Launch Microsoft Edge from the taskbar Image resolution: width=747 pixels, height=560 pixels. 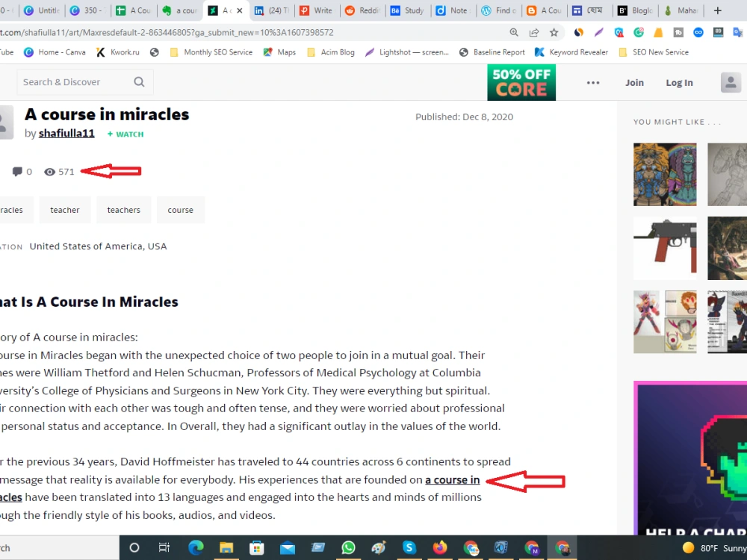coord(195,547)
